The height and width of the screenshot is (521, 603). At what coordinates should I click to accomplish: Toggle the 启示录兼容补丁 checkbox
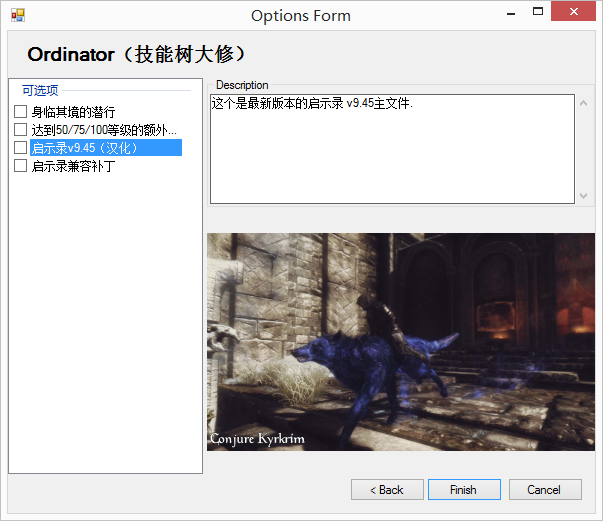[x=20, y=166]
